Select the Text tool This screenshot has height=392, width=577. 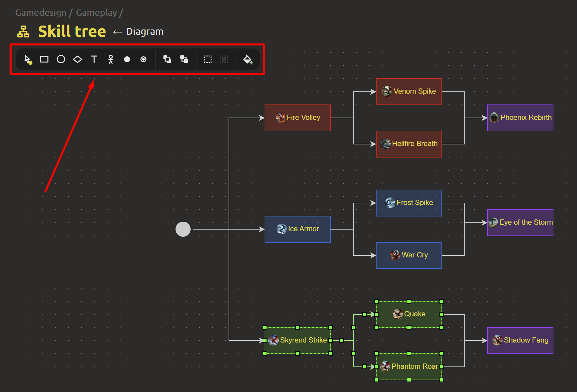pyautogui.click(x=94, y=59)
